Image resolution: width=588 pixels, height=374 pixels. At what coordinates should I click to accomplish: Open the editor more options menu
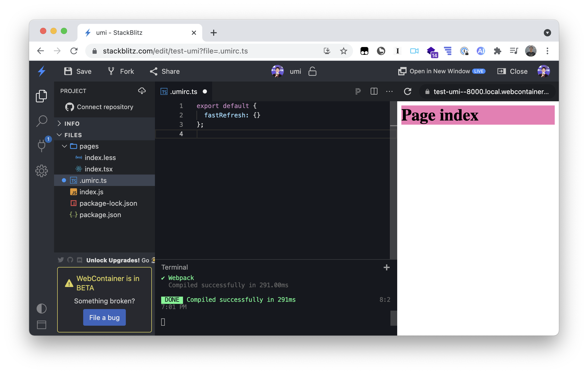click(389, 91)
